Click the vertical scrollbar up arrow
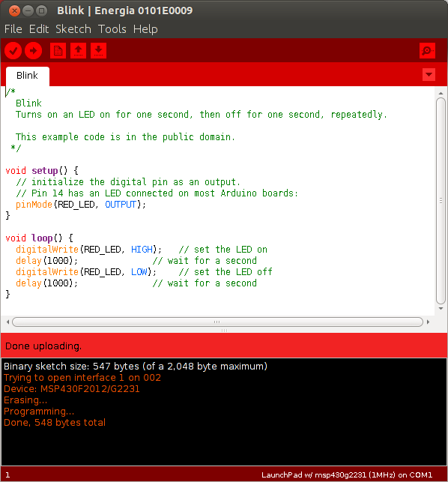Viewport: 448px width, 482px height. coord(441,93)
